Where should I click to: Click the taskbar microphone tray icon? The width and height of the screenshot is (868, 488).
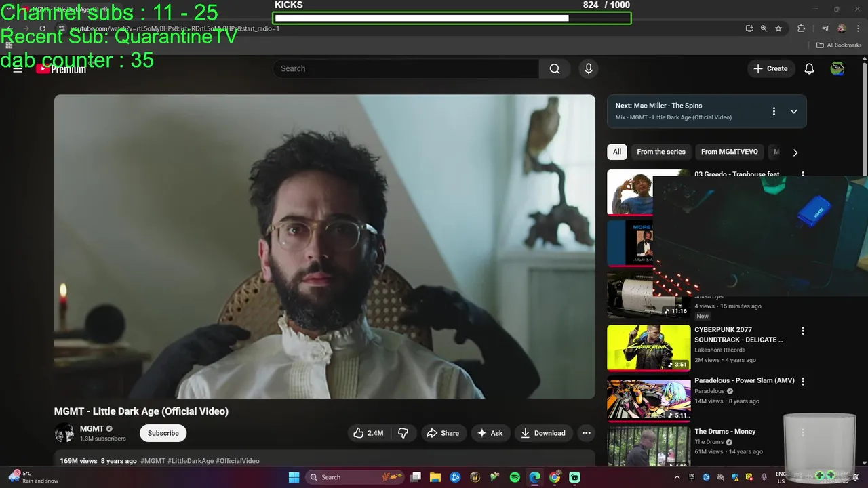click(x=764, y=477)
